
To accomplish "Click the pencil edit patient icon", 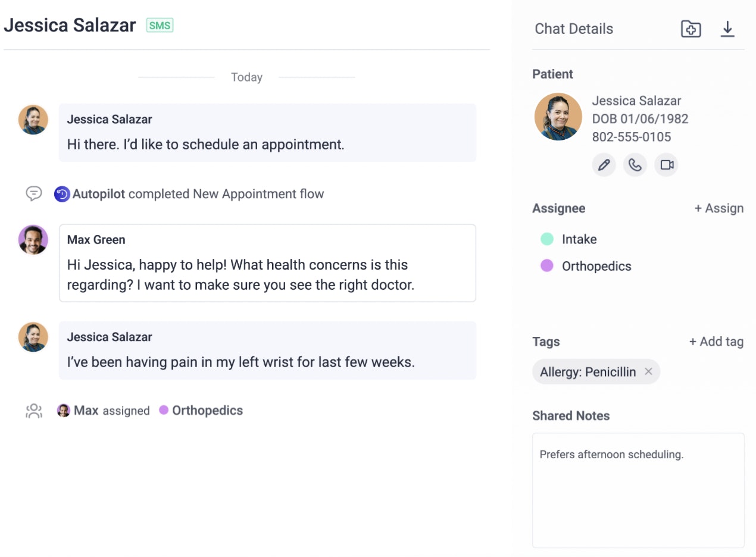I will (x=604, y=165).
